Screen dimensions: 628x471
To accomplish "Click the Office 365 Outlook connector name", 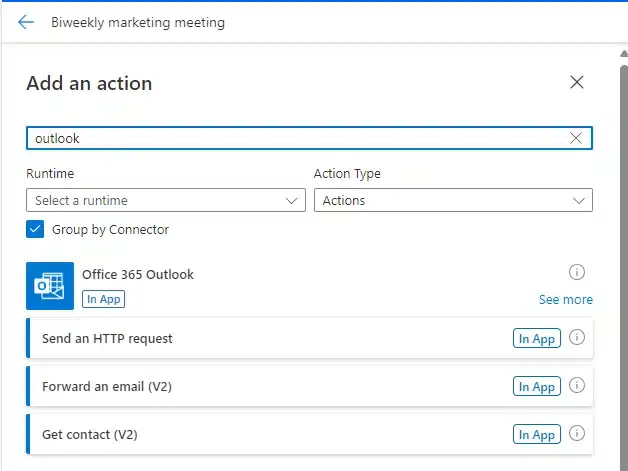I will point(138,274).
